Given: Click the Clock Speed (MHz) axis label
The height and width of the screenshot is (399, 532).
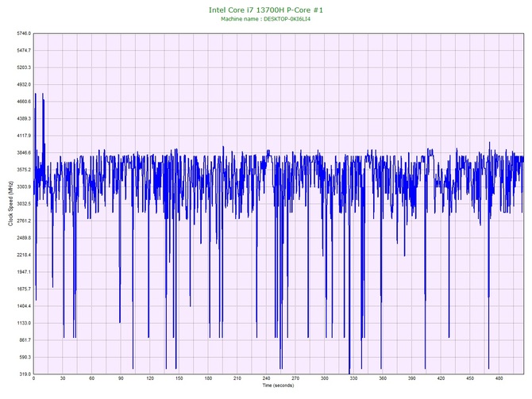Looking at the screenshot, I should click(x=10, y=203).
